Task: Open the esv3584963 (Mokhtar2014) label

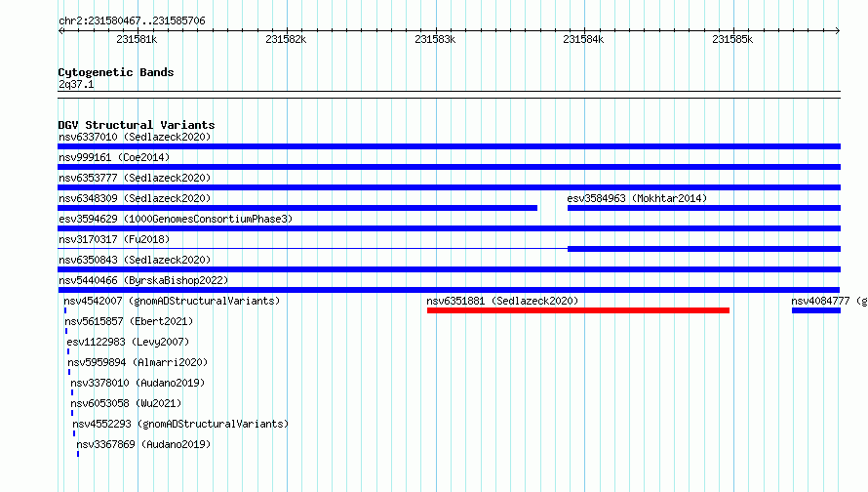Action: point(637,198)
